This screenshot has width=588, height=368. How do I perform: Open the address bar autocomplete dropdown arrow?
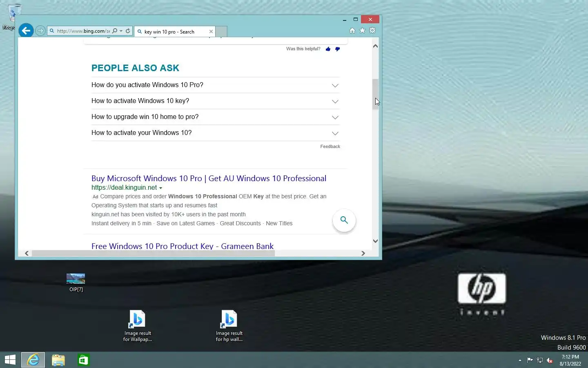tap(121, 31)
